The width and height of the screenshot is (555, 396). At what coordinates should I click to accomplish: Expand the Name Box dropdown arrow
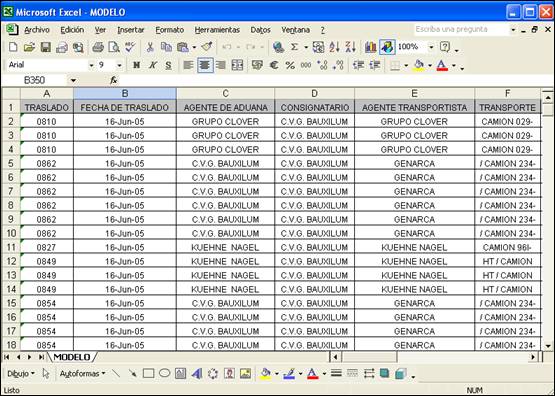(x=73, y=80)
